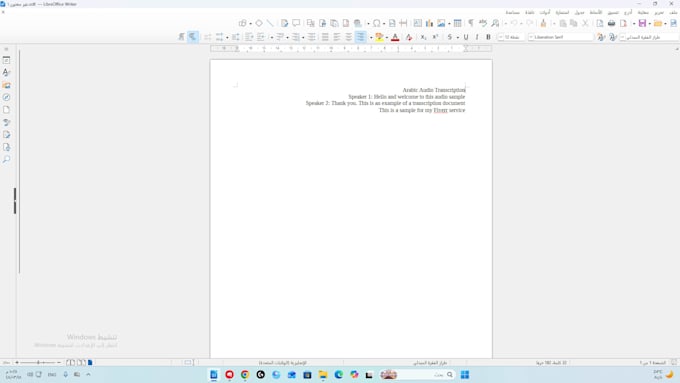Toggle Superscript formatting

pos(435,37)
